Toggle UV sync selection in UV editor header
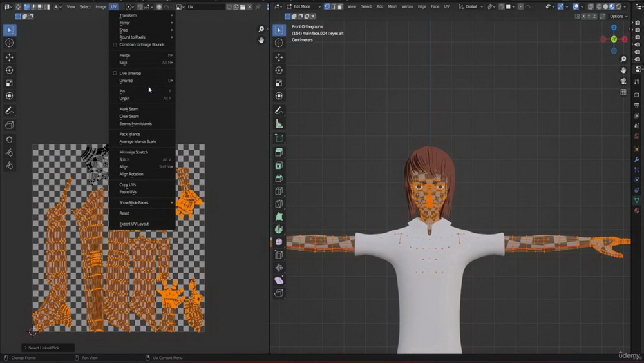The image size is (644, 363). coord(19,6)
